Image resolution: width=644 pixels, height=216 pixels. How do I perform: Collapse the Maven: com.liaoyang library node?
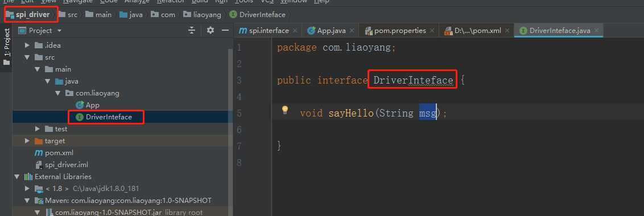27,201
